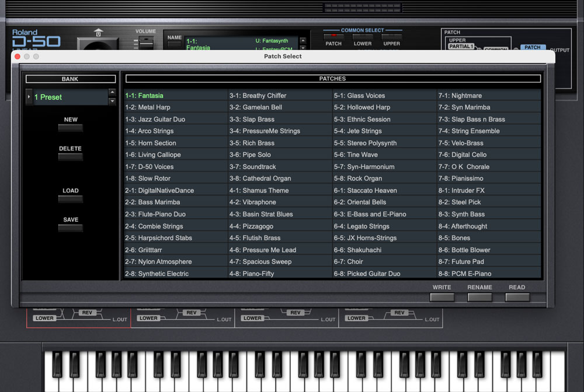This screenshot has width=584, height=392.
Task: Select patch 7-1: Nightmare
Action: [x=489, y=96]
